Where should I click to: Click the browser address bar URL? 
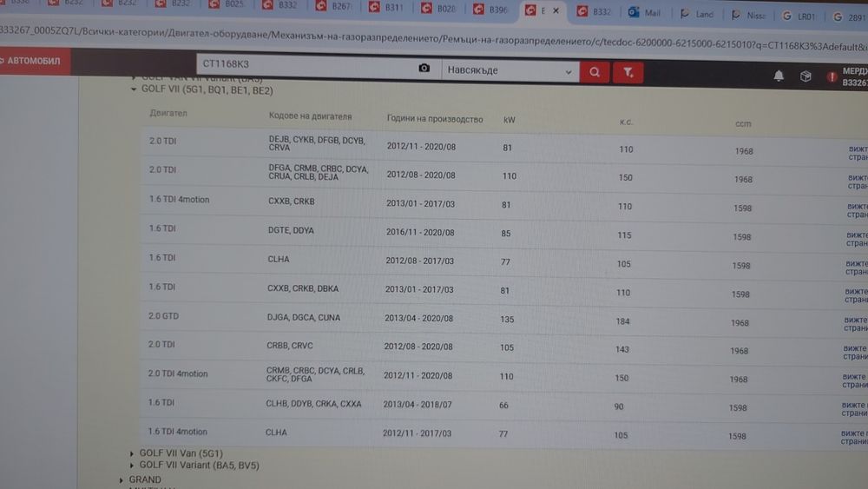(434, 39)
